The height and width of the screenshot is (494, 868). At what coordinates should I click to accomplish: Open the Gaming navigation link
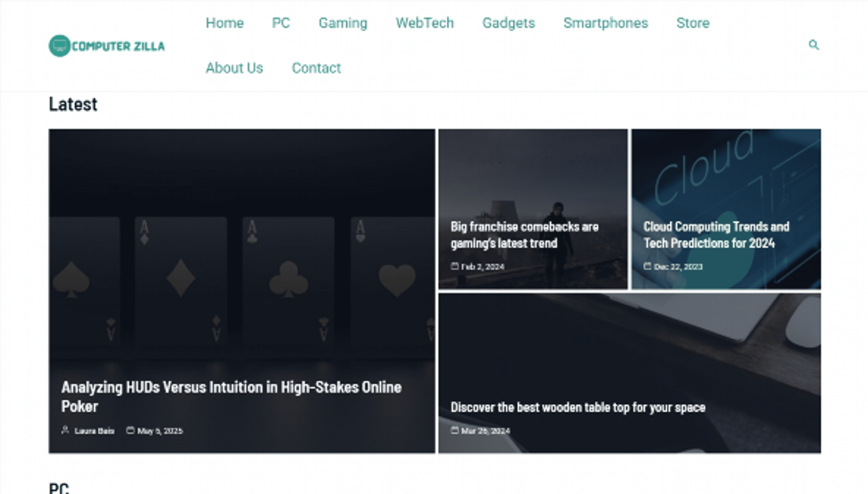pyautogui.click(x=343, y=23)
